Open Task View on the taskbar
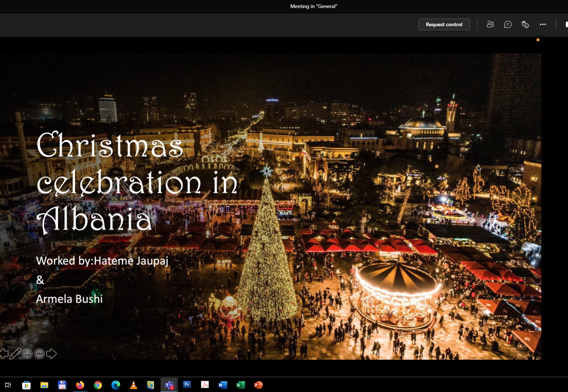Image resolution: width=568 pixels, height=392 pixels. 8,385
